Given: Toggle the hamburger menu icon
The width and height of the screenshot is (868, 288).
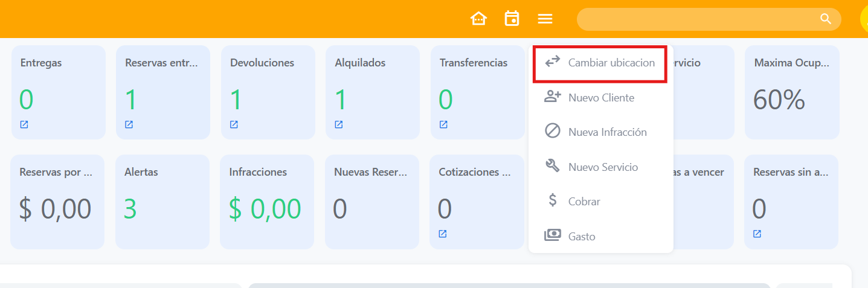Looking at the screenshot, I should coord(545,19).
